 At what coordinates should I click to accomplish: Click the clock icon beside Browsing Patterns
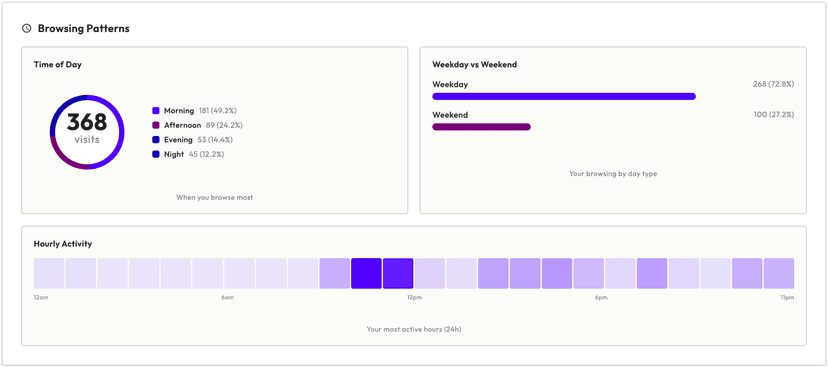(26, 29)
